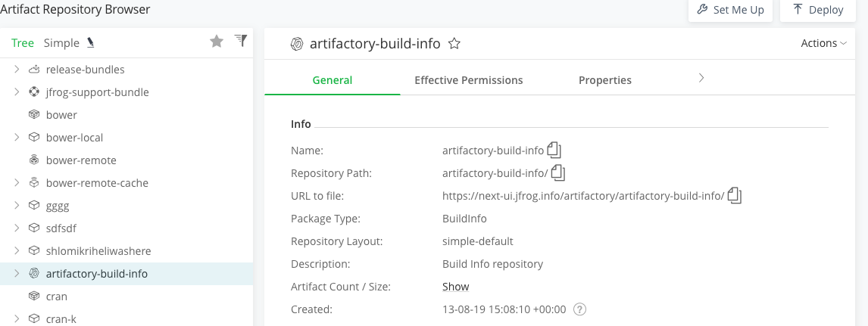
Task: Click the Deploy button
Action: [x=818, y=10]
